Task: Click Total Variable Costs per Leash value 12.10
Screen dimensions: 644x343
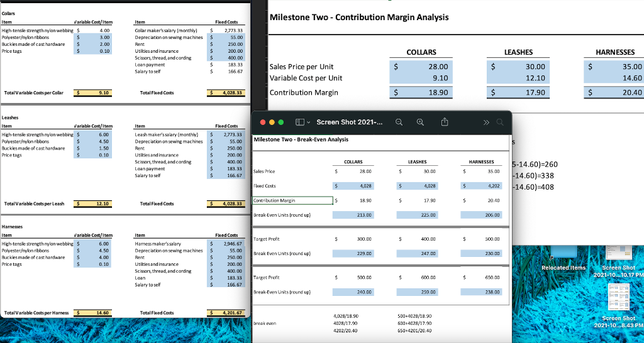Action: pyautogui.click(x=93, y=204)
